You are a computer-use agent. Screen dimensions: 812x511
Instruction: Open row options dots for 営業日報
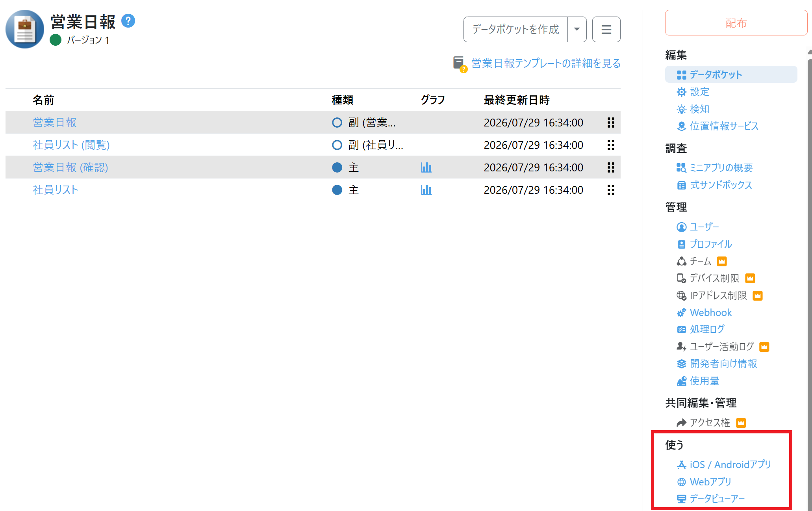pyautogui.click(x=611, y=123)
